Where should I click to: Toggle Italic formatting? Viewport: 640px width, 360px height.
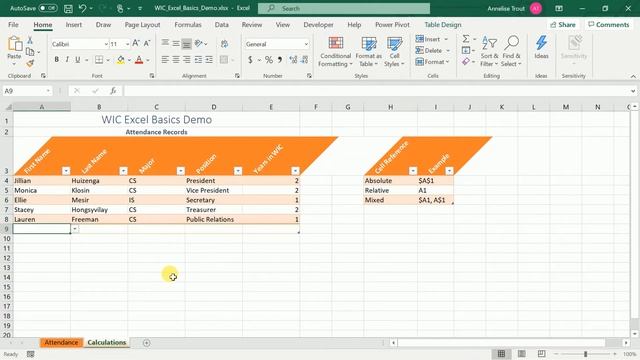(x=67, y=60)
